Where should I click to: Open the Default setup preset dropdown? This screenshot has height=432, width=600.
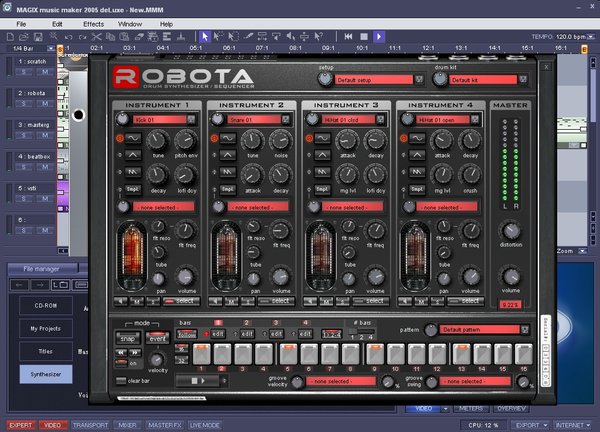(x=419, y=80)
